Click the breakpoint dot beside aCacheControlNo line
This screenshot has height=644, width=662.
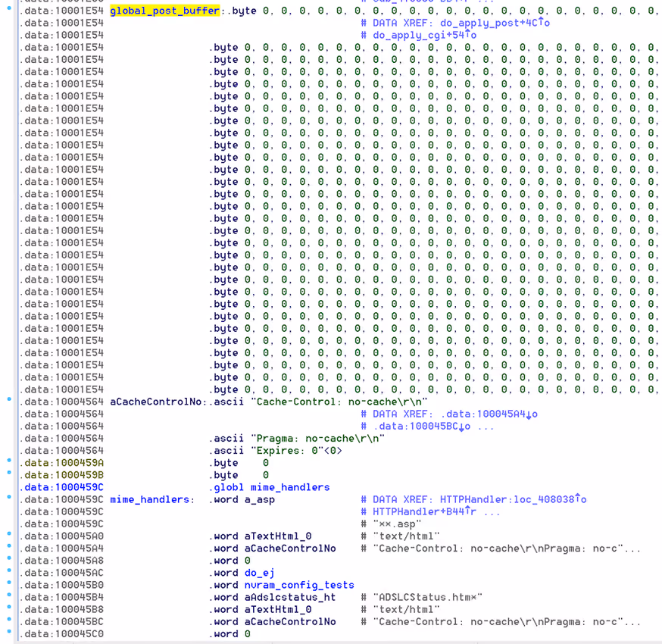tap(9, 399)
